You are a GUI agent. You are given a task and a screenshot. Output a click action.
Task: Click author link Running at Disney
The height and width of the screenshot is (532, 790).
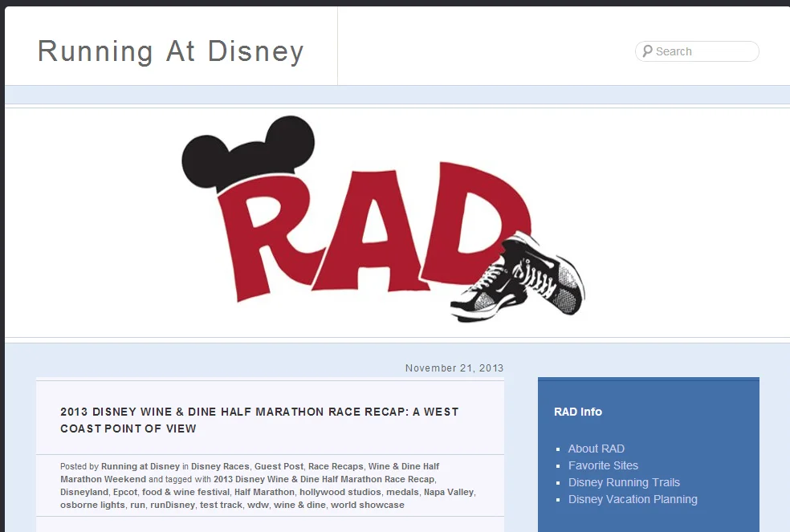(140, 466)
